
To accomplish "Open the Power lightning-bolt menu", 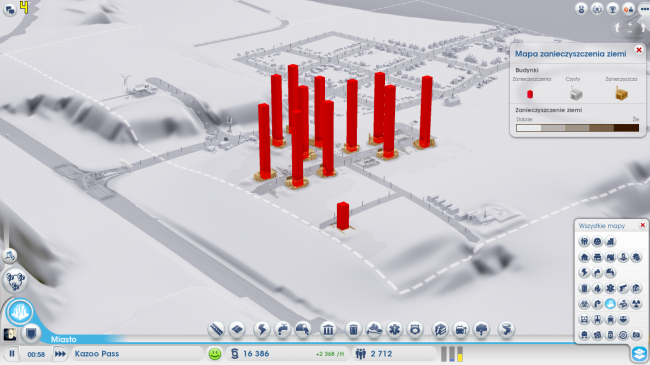I will pos(262,330).
